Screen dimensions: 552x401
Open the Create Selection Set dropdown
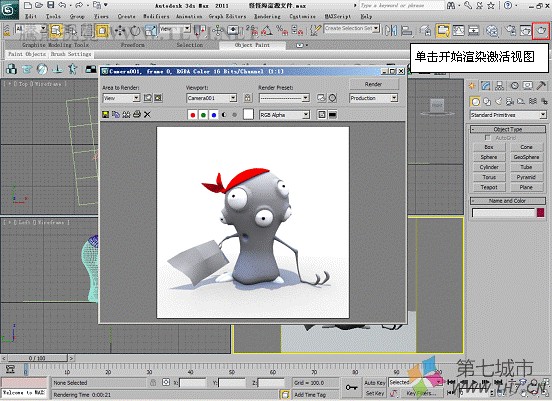coord(352,28)
